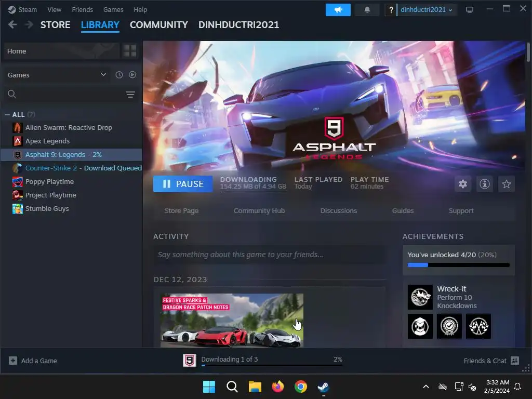Add Asphalt 9 to favorites star
This screenshot has width=532, height=399.
[x=506, y=184]
